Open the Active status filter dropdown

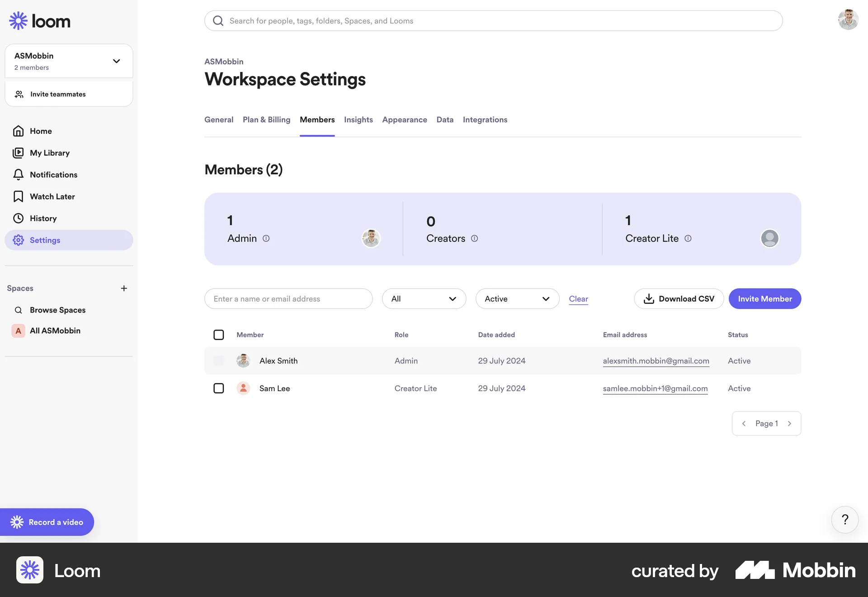tap(517, 298)
